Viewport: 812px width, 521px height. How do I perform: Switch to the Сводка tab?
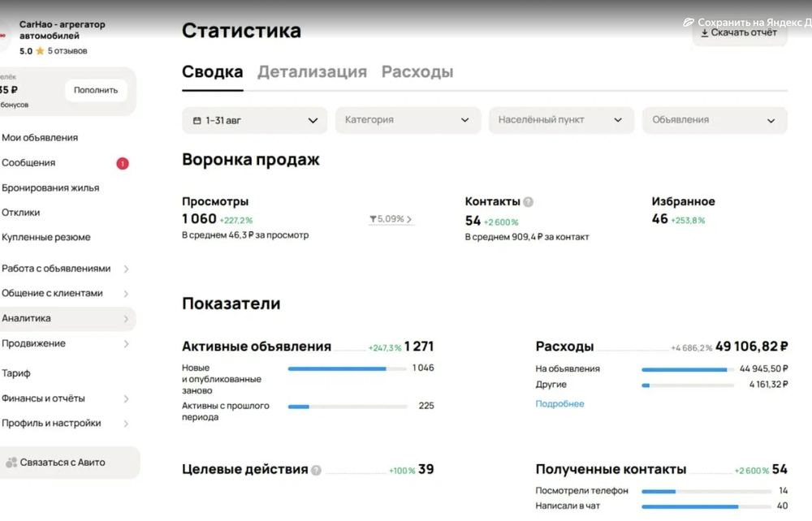(x=212, y=72)
